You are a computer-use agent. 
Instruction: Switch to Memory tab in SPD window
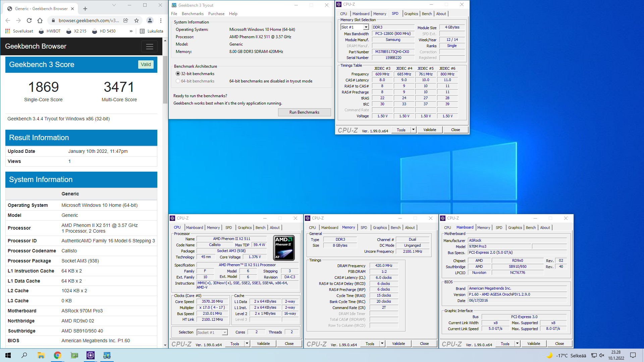380,14
